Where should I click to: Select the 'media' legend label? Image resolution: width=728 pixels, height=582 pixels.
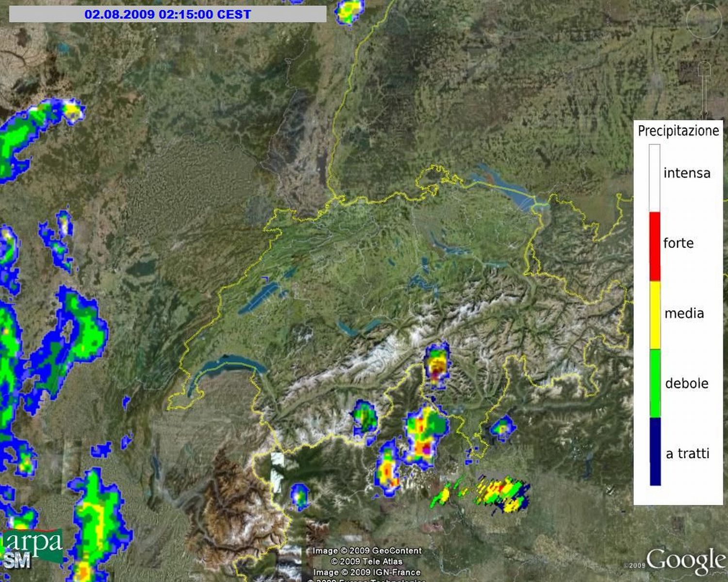(x=684, y=313)
